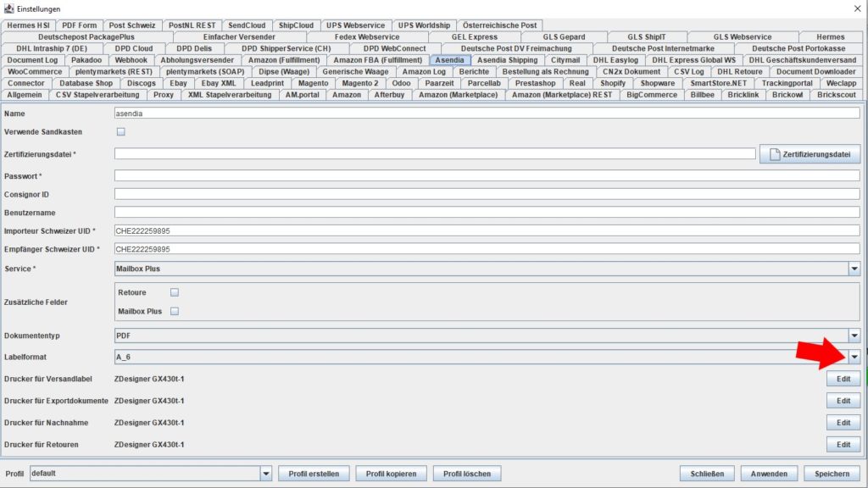
Task: Click Profil löschen button
Action: [467, 474]
